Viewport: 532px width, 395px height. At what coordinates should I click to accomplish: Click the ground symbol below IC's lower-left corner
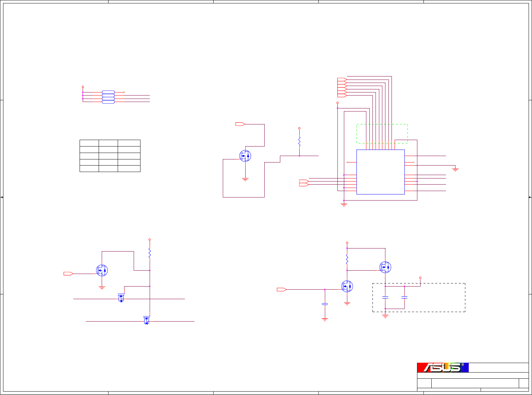(344, 205)
